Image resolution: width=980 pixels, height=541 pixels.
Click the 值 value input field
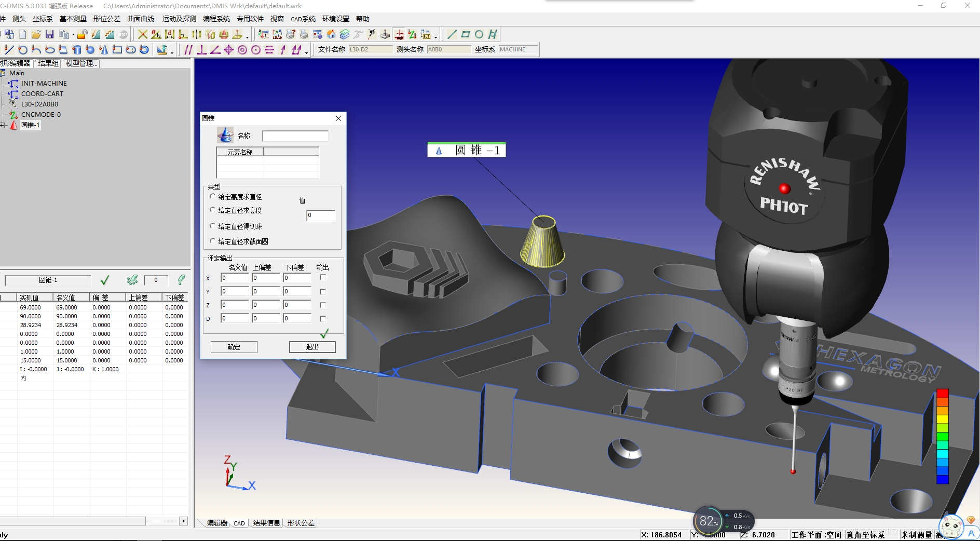tap(321, 215)
